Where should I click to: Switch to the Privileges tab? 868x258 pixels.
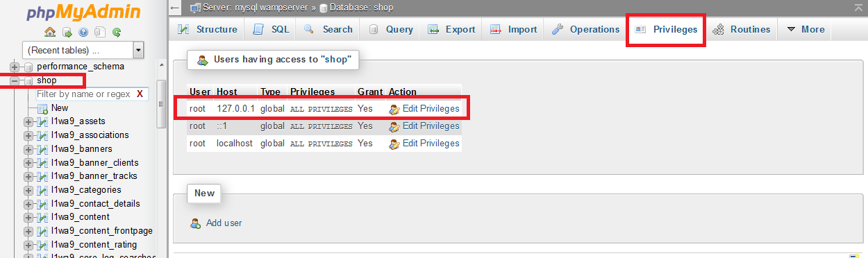point(667,29)
